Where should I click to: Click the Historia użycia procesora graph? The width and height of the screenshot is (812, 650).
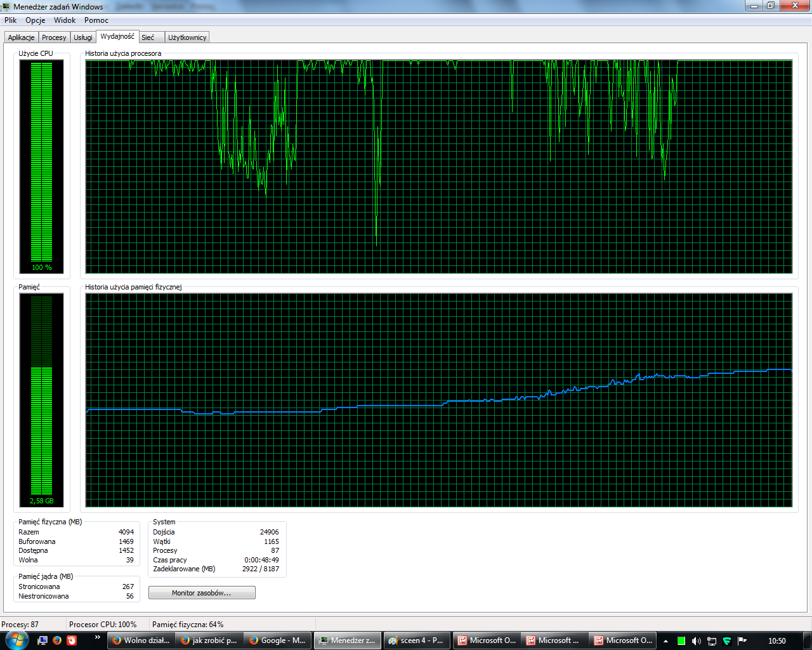pyautogui.click(x=439, y=167)
